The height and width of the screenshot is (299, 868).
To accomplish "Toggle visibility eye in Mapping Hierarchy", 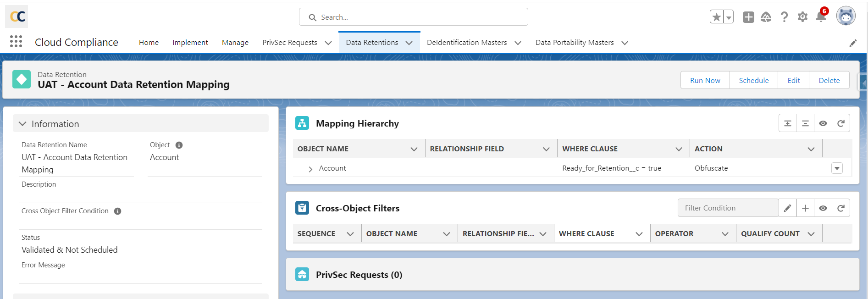I will coord(823,123).
